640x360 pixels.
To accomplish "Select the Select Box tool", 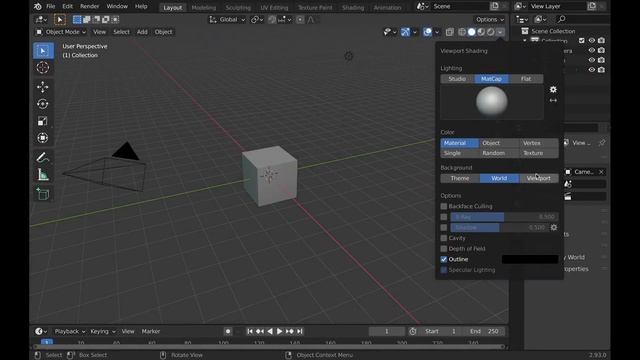I will 43,51.
